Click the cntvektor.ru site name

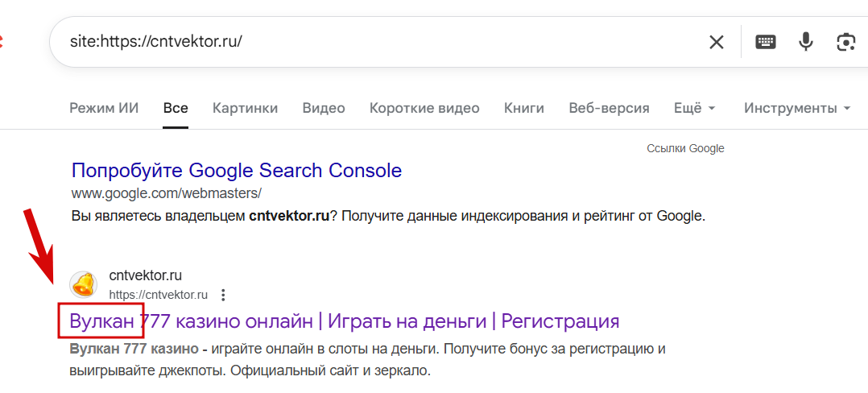tap(146, 276)
